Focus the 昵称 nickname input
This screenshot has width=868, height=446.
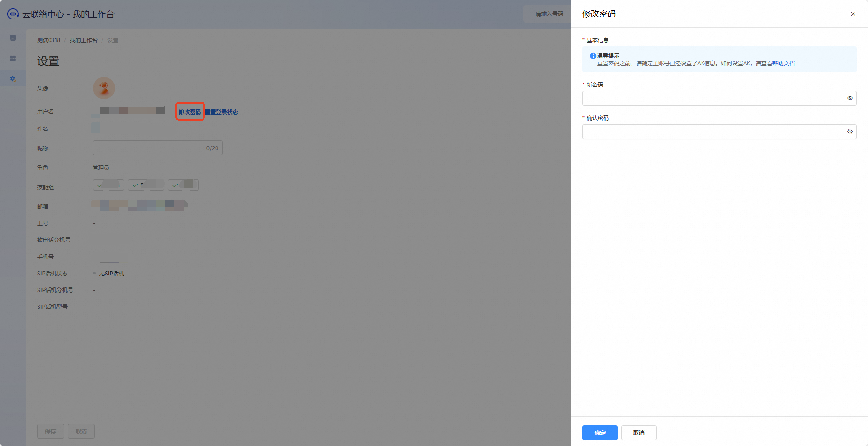(x=158, y=148)
